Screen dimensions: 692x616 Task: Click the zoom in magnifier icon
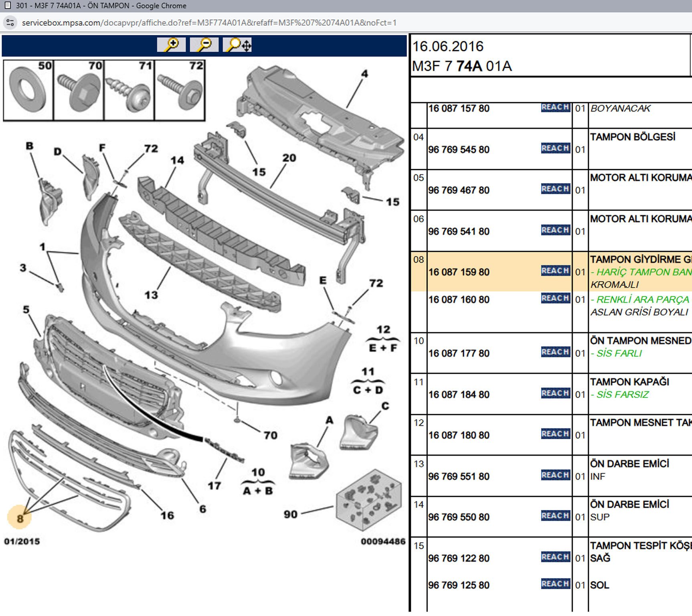(171, 45)
